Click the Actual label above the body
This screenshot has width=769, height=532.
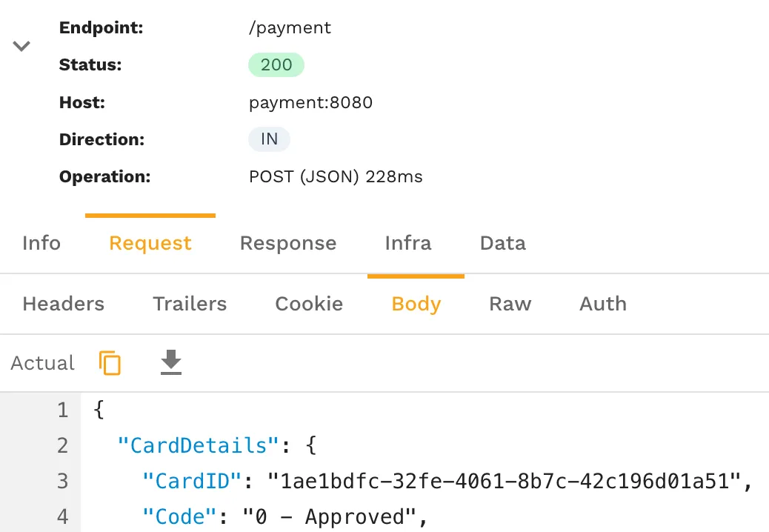coord(41,363)
